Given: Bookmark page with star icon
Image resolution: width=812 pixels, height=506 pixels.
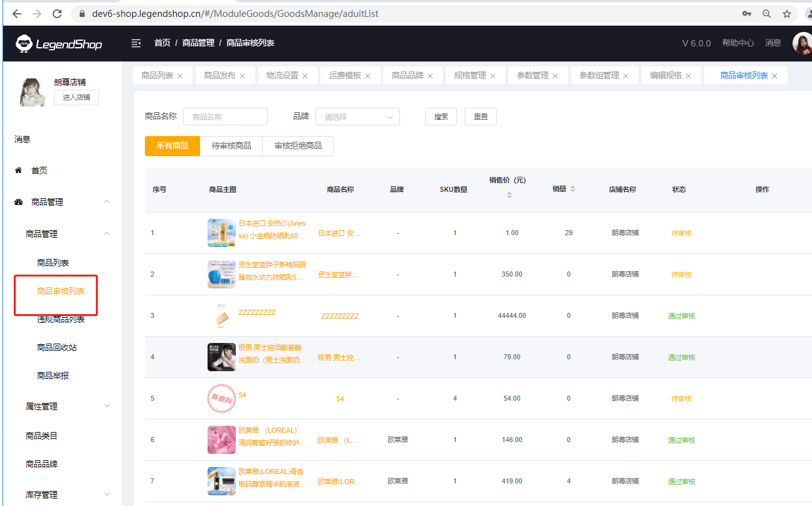Looking at the screenshot, I should [787, 13].
